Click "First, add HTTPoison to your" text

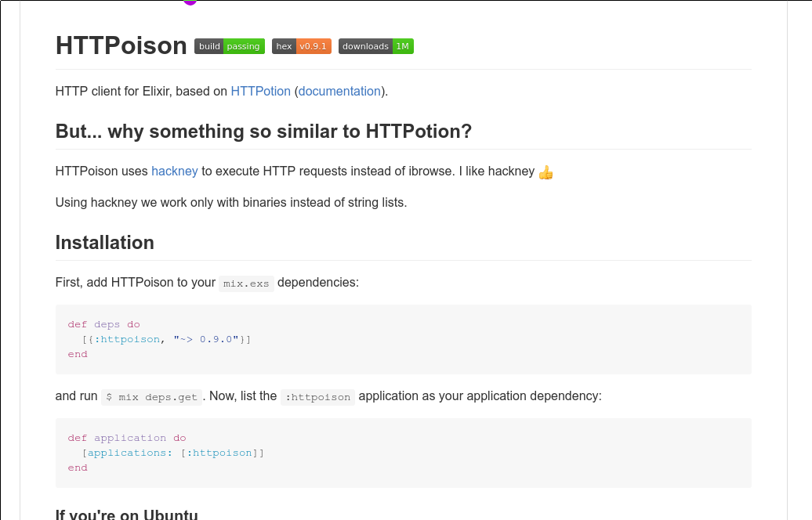tap(135, 283)
